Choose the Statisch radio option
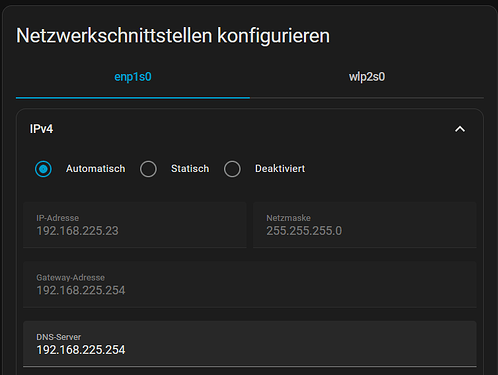498x375 pixels. click(148, 169)
